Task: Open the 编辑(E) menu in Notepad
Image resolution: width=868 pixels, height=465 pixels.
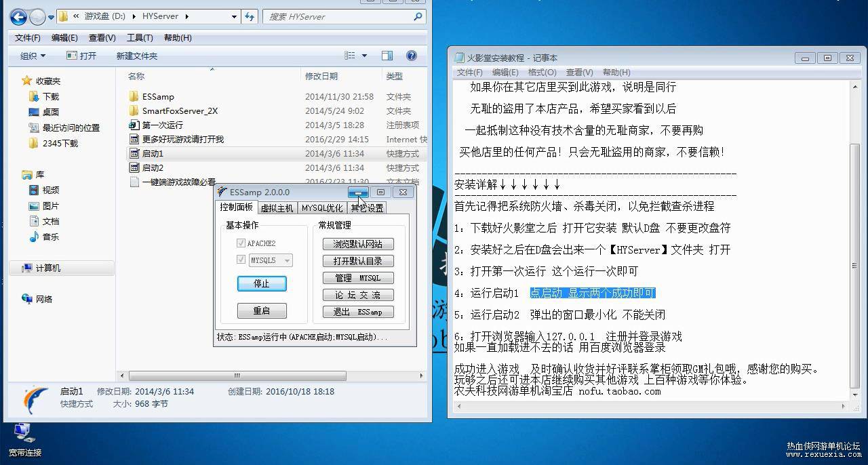Action: (505, 72)
